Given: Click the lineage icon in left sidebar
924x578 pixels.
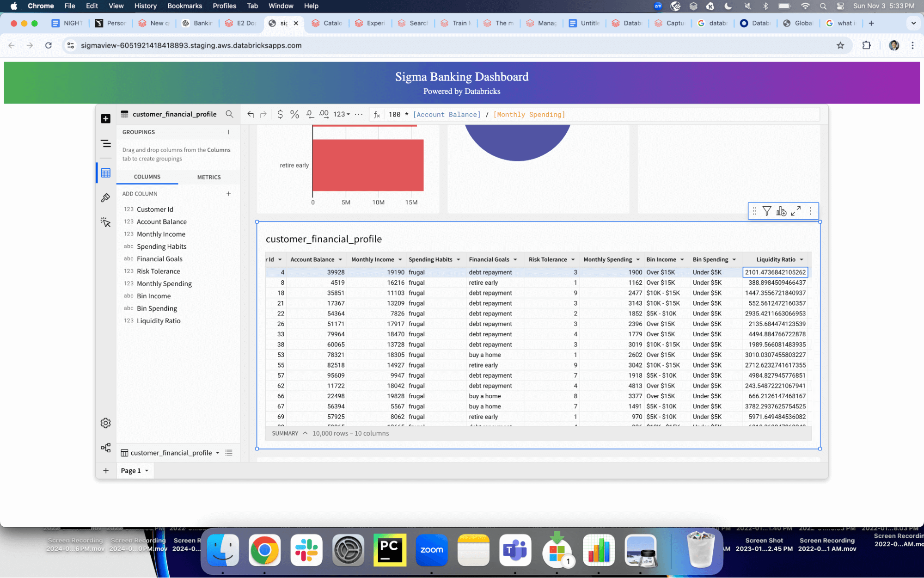Looking at the screenshot, I should coord(105,448).
